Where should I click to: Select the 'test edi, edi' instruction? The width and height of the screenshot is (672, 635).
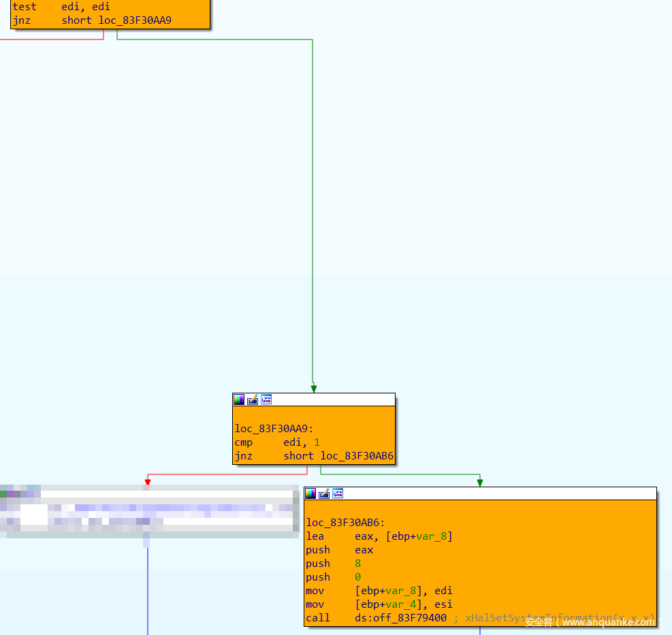point(61,7)
